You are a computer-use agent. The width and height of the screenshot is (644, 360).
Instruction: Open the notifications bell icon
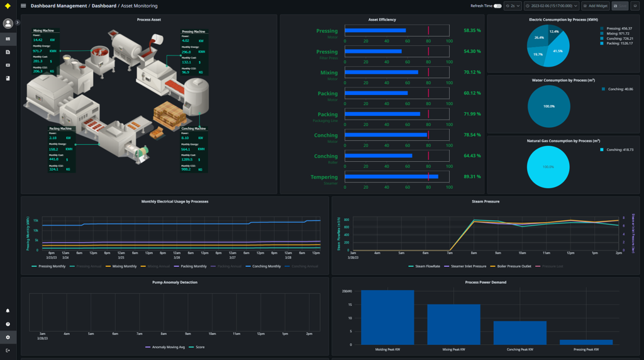(8, 311)
